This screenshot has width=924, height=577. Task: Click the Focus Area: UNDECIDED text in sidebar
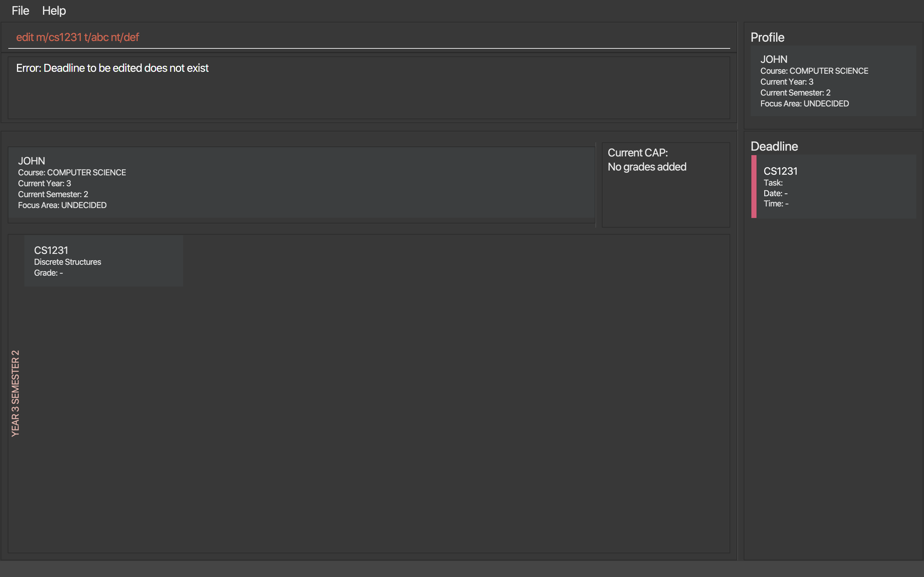coord(804,104)
